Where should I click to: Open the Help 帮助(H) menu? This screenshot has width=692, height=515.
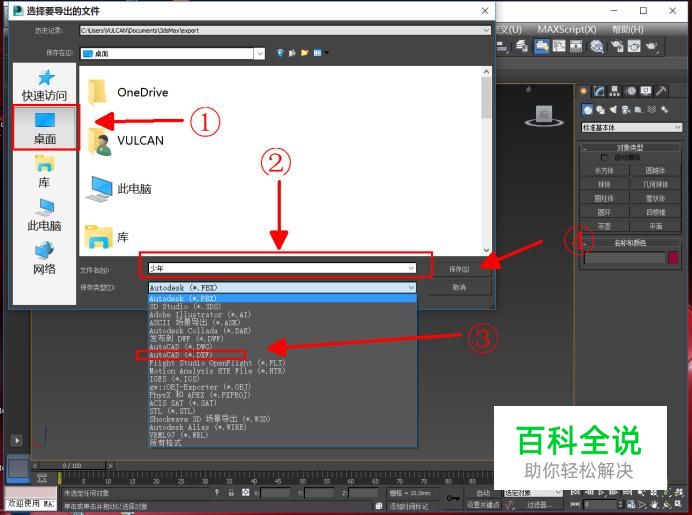pos(627,30)
